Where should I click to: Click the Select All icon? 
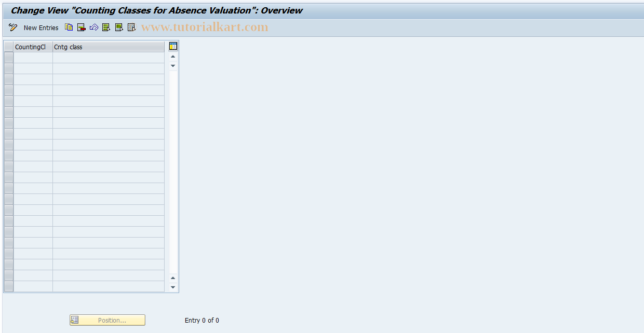click(106, 27)
